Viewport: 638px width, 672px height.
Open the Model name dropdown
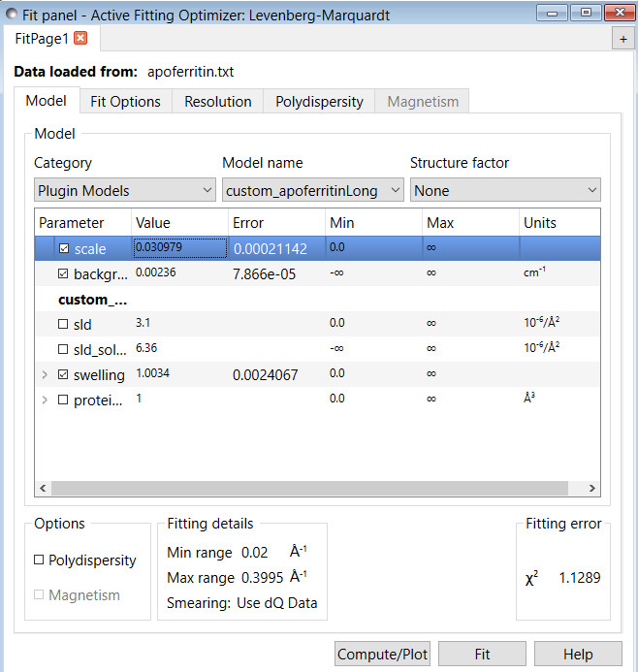coord(312,191)
